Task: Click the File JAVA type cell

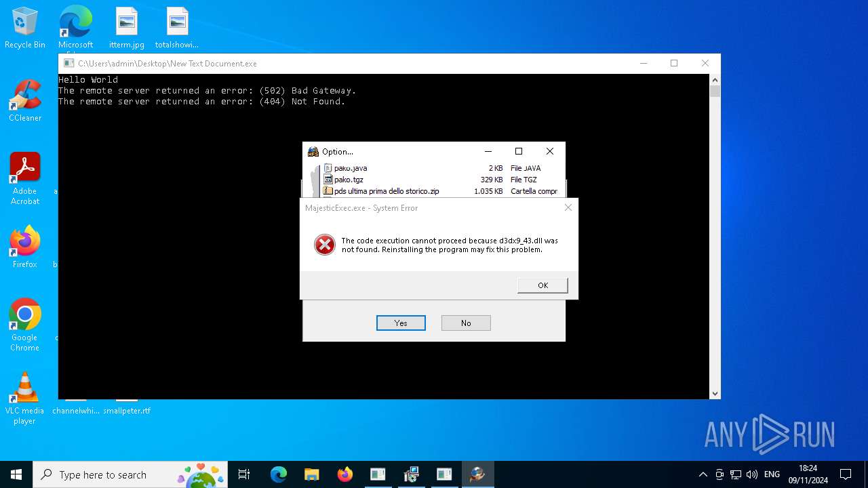Action: pyautogui.click(x=526, y=168)
